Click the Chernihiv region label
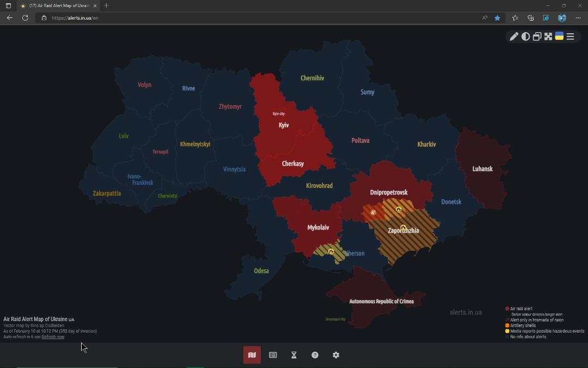 [x=313, y=78]
